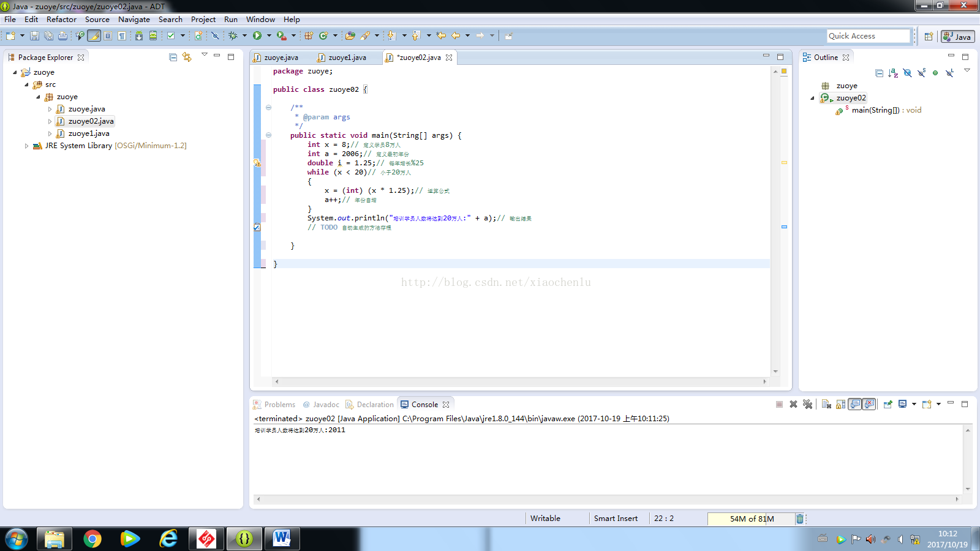Open the Project menu
This screenshot has height=551, width=980.
(x=203, y=20)
